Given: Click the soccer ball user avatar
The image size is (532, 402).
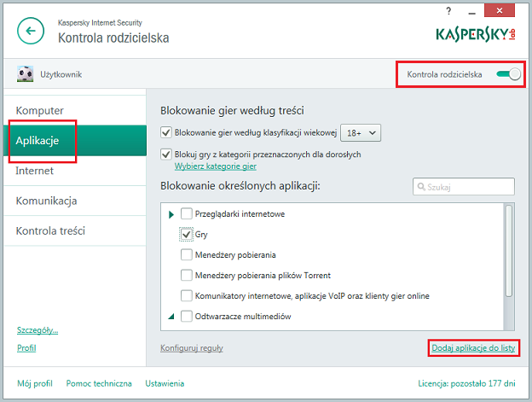Looking at the screenshot, I should pyautogui.click(x=25, y=74).
